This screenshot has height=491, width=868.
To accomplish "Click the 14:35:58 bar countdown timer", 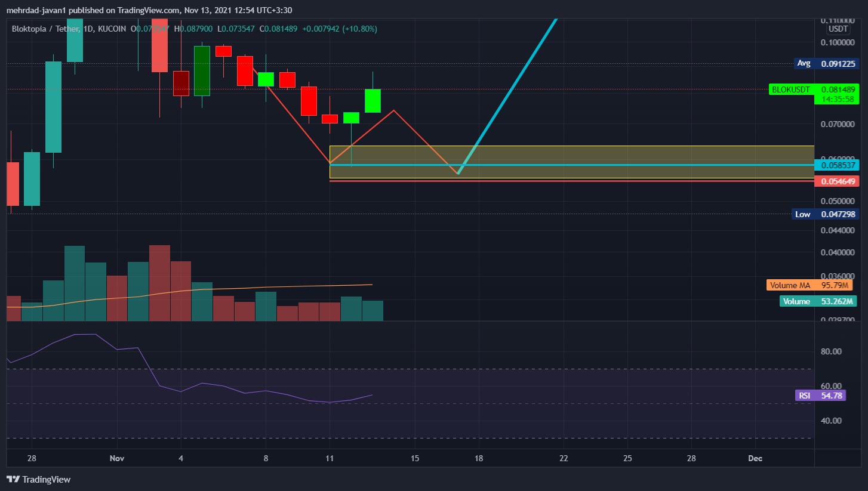I will 836,100.
